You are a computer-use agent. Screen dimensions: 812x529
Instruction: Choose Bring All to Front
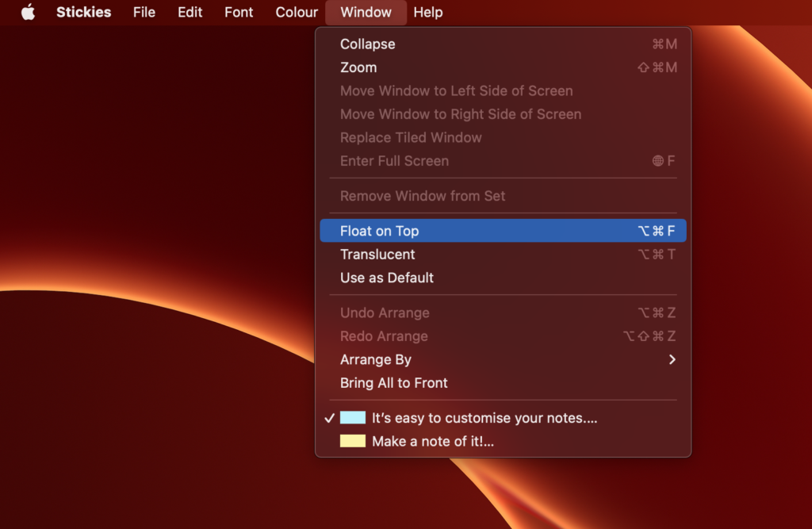503,383
